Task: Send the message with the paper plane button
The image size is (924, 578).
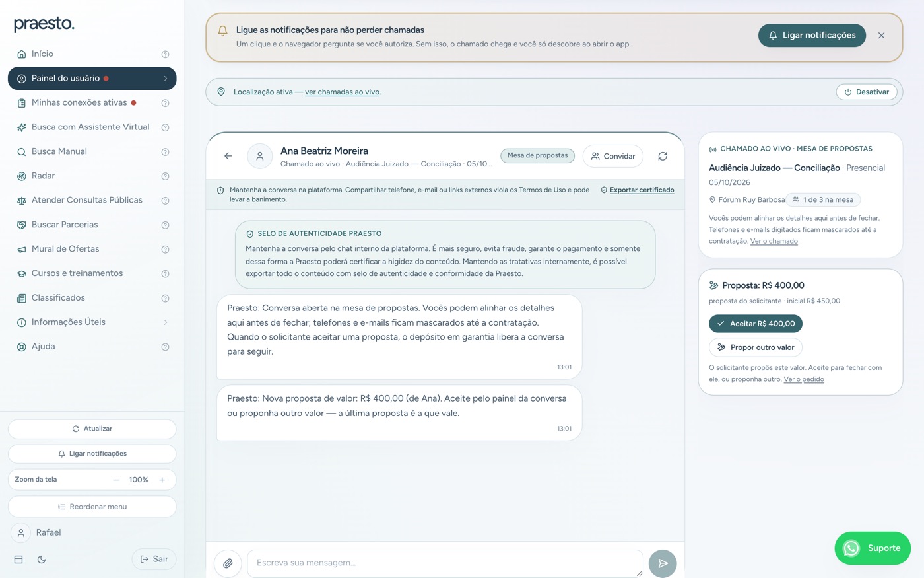Action: click(x=663, y=563)
